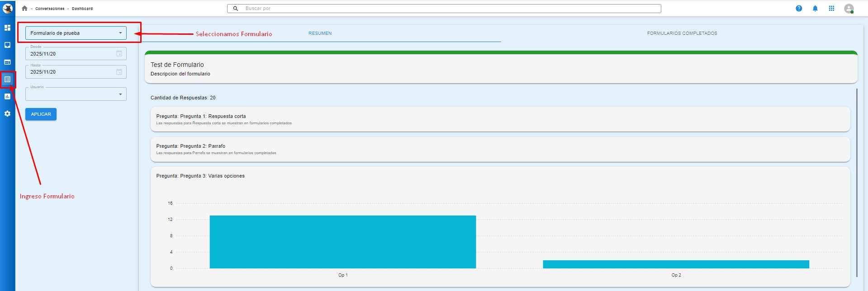Open the dashboard grid icon in sidebar
The width and height of the screenshot is (868, 291).
click(7, 28)
